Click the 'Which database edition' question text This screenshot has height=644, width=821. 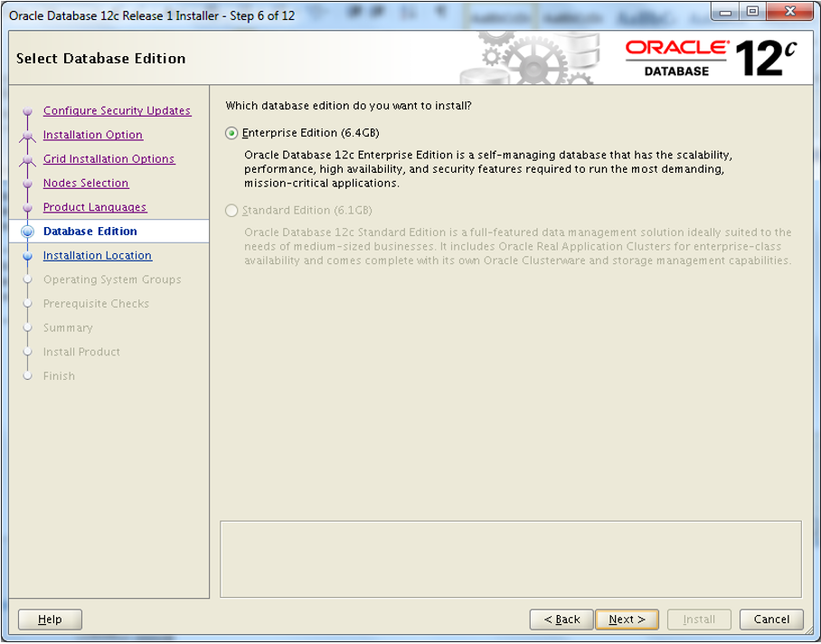point(349,106)
